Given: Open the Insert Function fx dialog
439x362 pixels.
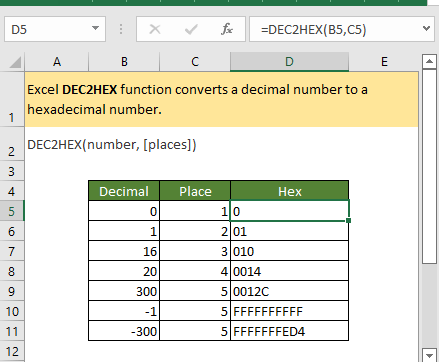Looking at the screenshot, I should [x=227, y=29].
